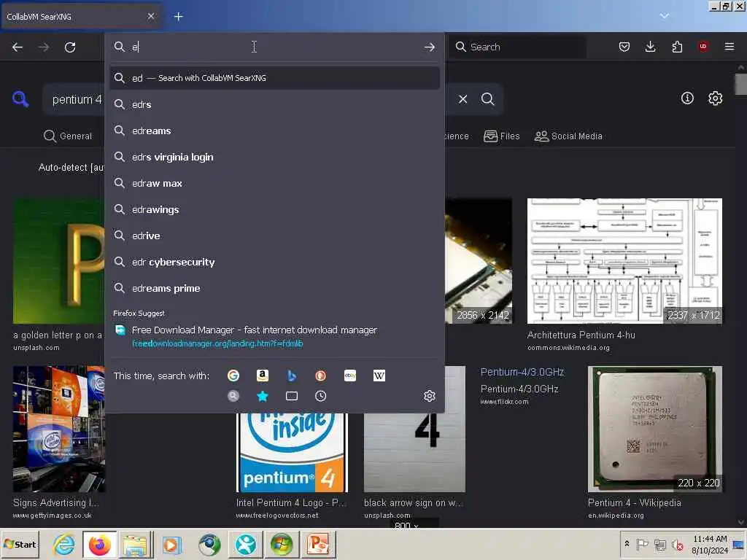This screenshot has height=560, width=747.
Task: Click the Go arrow in the address bar
Action: pyautogui.click(x=429, y=47)
